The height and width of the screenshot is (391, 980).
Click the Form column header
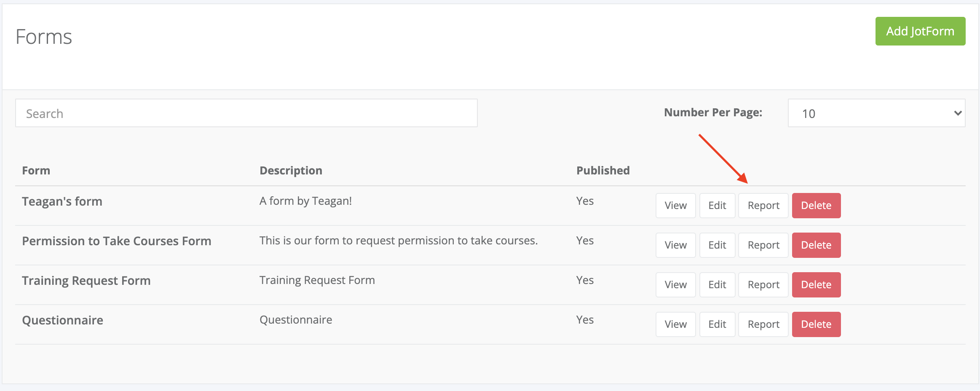(36, 170)
